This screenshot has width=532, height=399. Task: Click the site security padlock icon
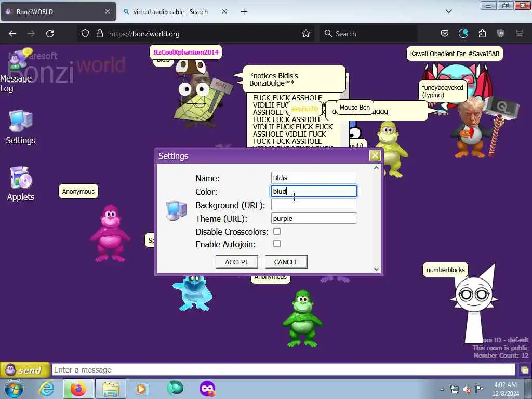99,33
